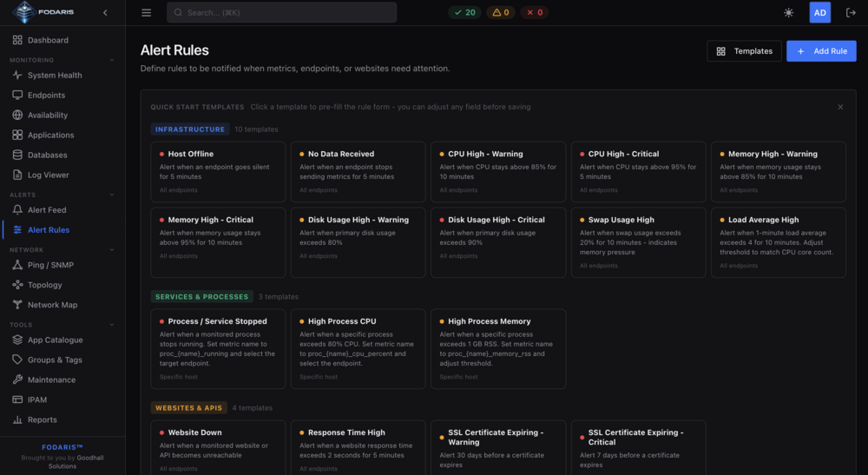Show the 0 warnings status badge
This screenshot has width=868, height=475.
pyautogui.click(x=501, y=12)
